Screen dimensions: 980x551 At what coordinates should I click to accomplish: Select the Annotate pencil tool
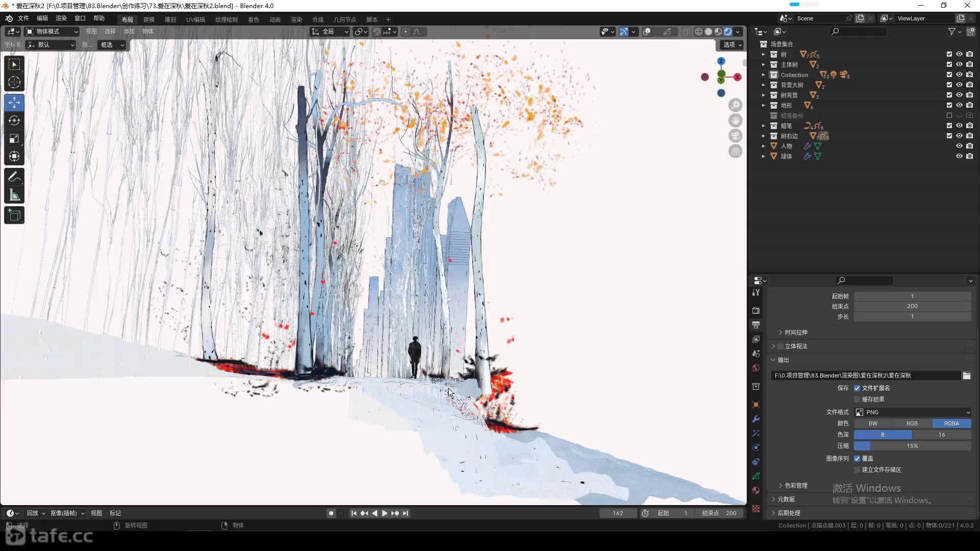pos(14,177)
